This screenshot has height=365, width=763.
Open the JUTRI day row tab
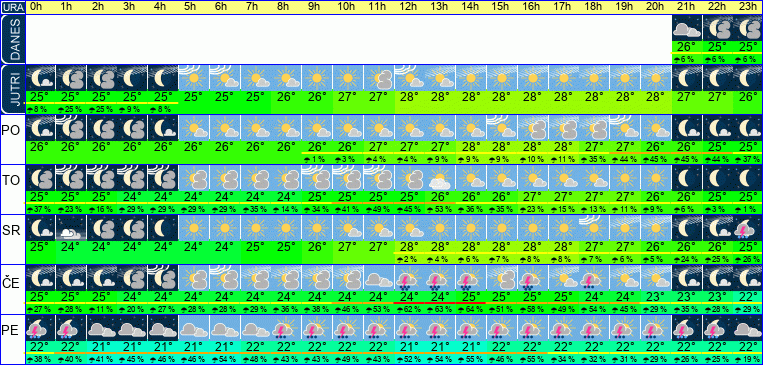point(13,90)
